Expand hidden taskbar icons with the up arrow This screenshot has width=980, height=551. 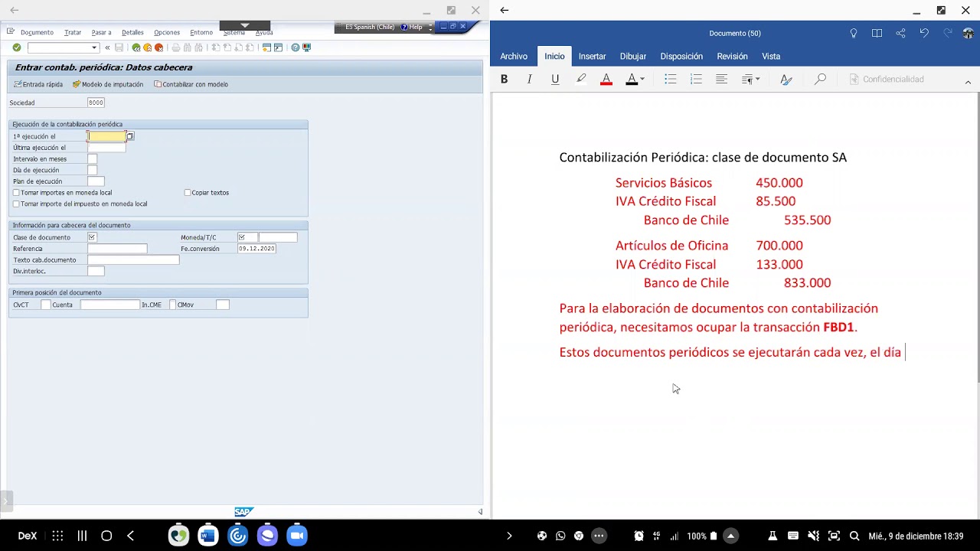pos(731,536)
